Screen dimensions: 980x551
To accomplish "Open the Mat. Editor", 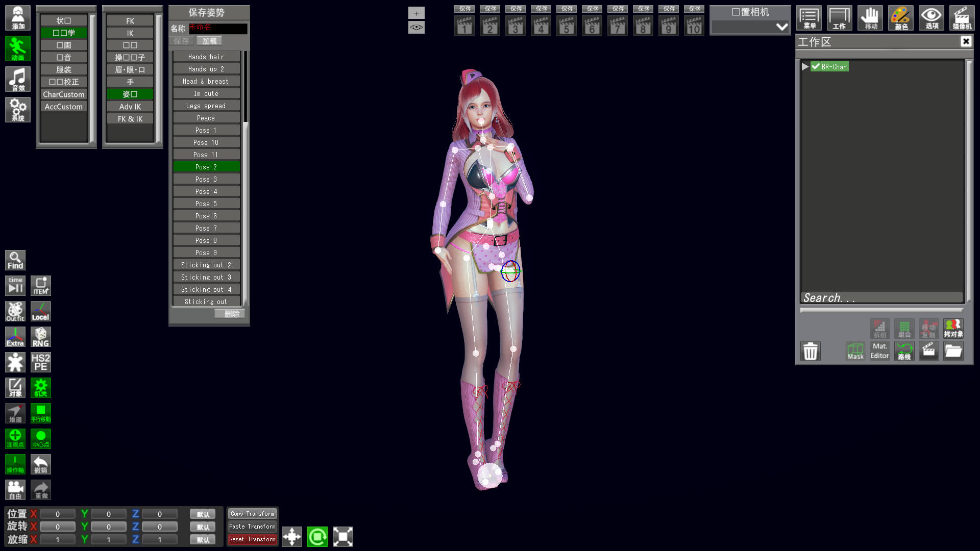I will (x=879, y=351).
